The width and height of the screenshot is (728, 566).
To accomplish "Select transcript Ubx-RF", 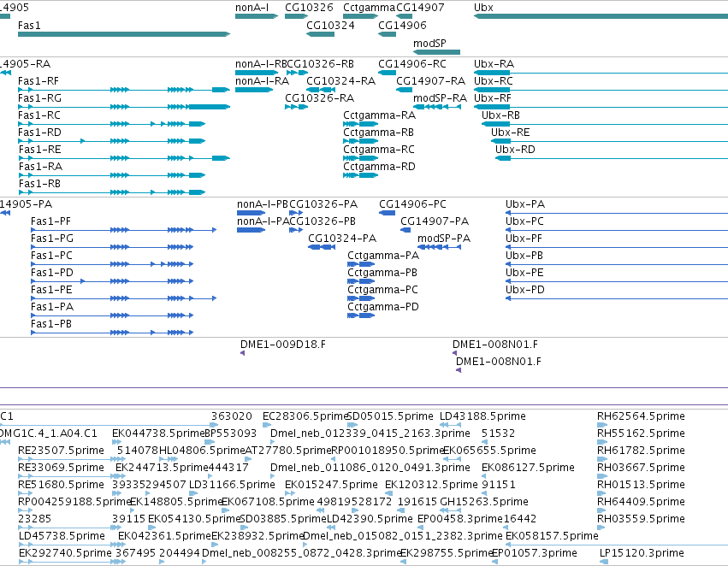I will (601, 107).
